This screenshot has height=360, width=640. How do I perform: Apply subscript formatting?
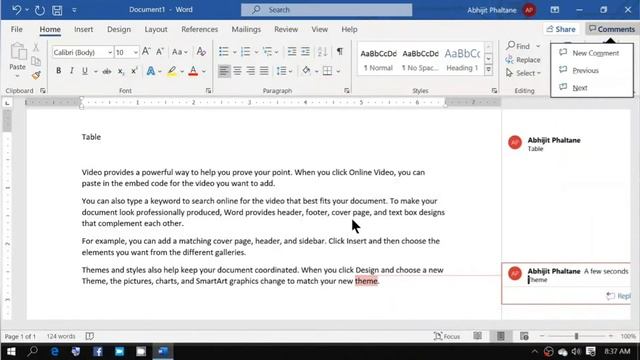point(121,71)
